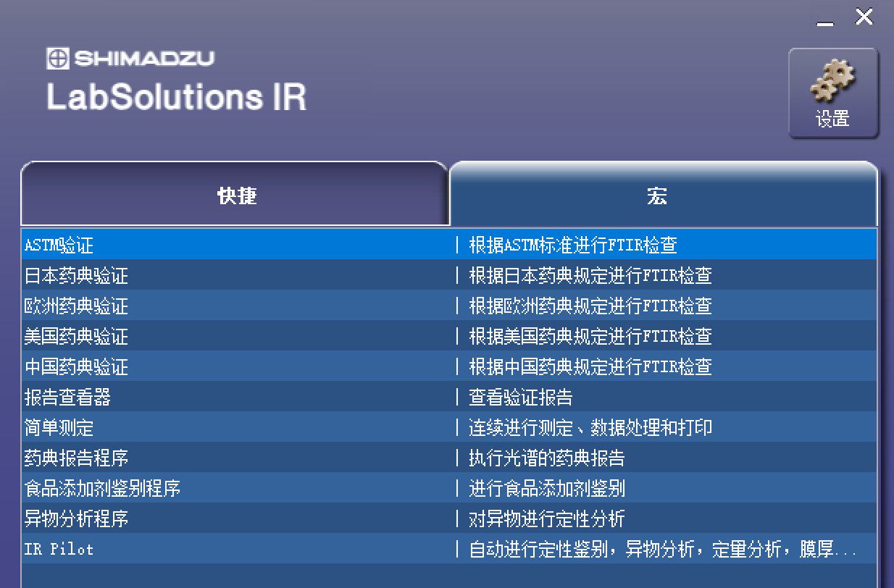Select the 日本药典验证 macro

[449, 275]
